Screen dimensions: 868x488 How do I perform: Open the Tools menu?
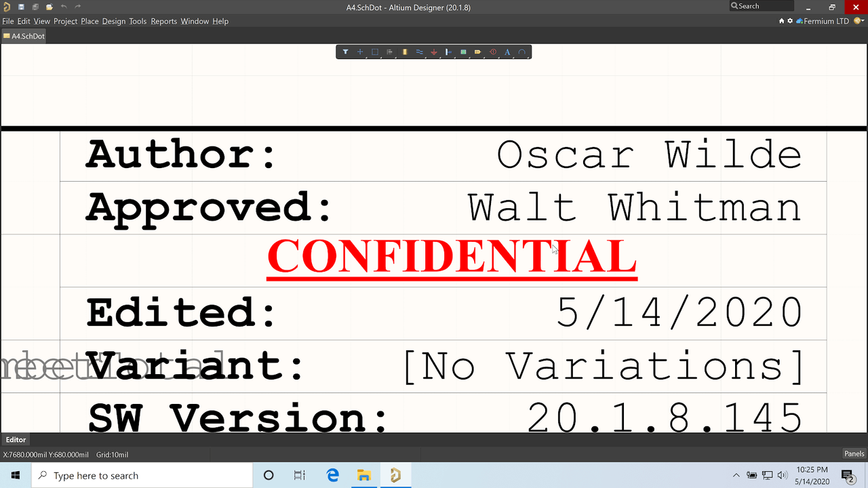click(138, 21)
